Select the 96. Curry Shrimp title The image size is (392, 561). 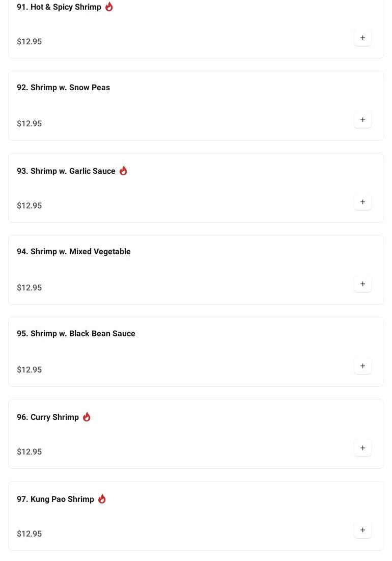click(48, 417)
